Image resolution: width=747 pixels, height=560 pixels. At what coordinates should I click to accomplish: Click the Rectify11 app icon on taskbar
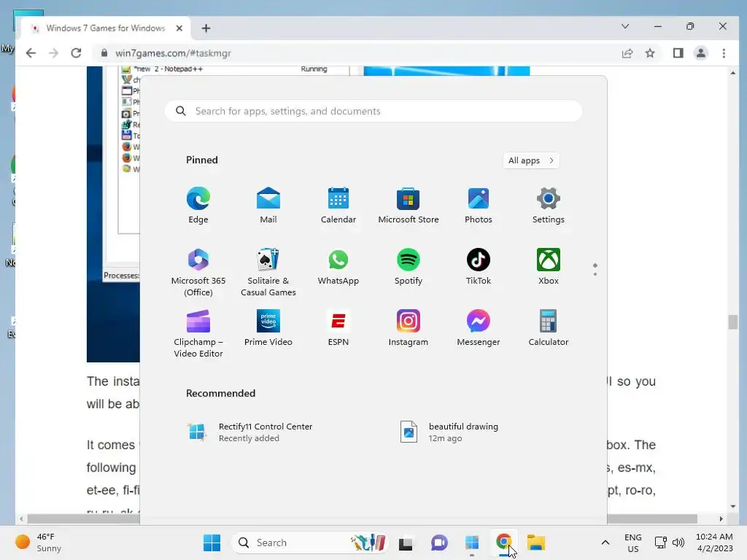click(x=471, y=542)
